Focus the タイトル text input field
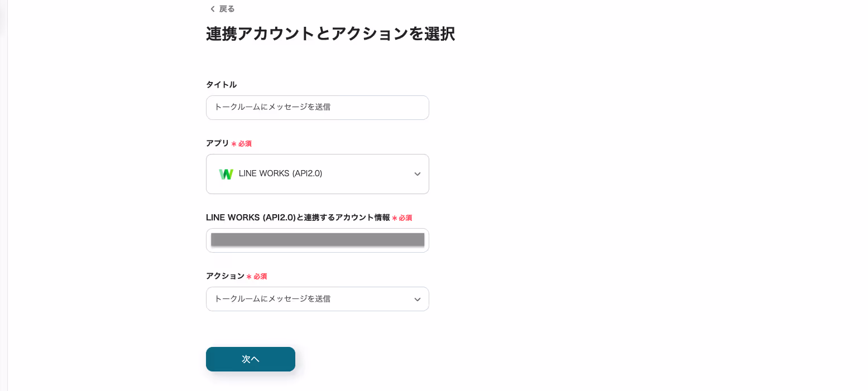 (x=318, y=108)
